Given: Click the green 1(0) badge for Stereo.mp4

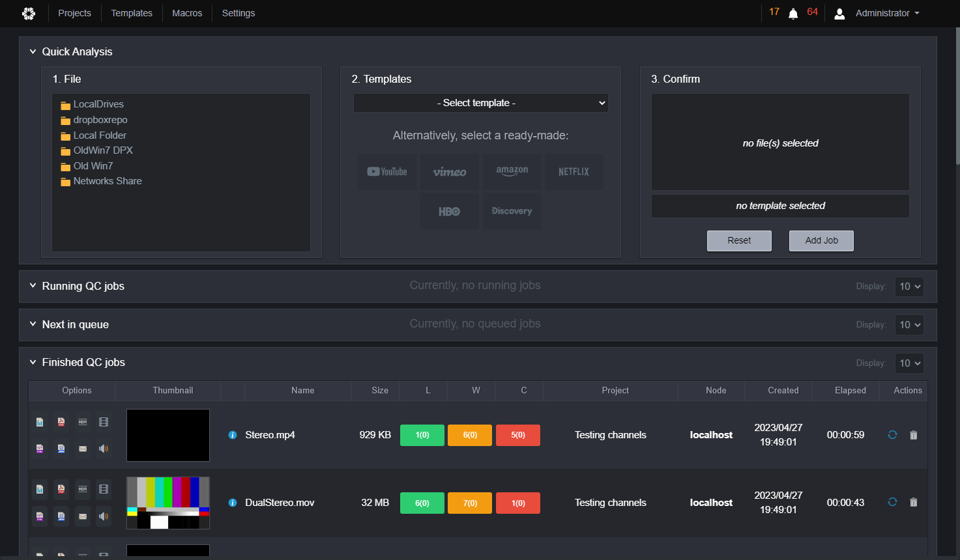Looking at the screenshot, I should 422,435.
